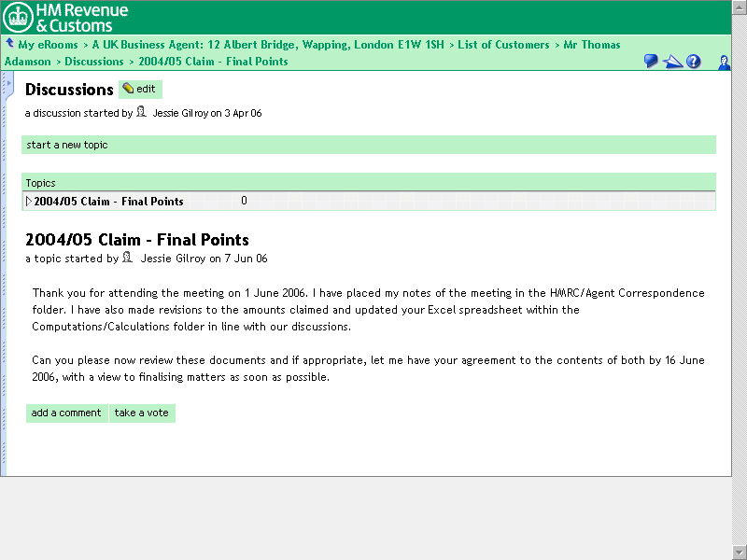Go to Discussions breadcrumb link
The image size is (747, 560).
pos(94,62)
